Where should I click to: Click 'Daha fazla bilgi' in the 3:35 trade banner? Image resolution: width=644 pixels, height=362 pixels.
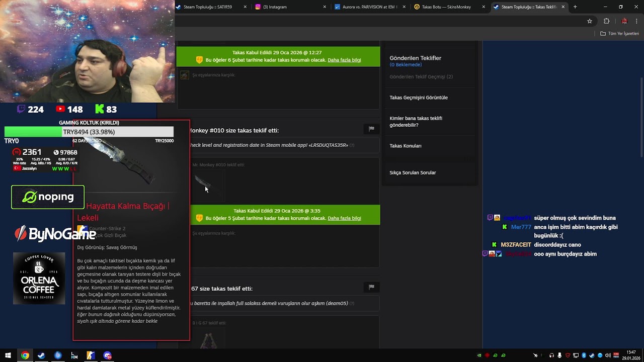point(344,218)
